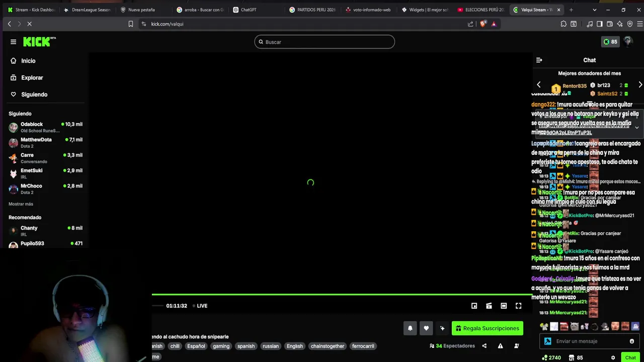Click the browser back arrow

(9, 24)
